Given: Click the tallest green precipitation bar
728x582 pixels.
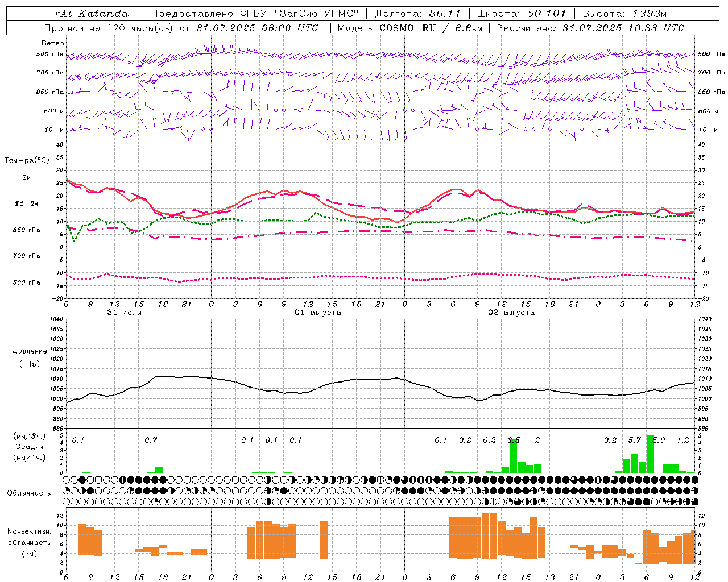Looking at the screenshot, I should click(x=650, y=454).
